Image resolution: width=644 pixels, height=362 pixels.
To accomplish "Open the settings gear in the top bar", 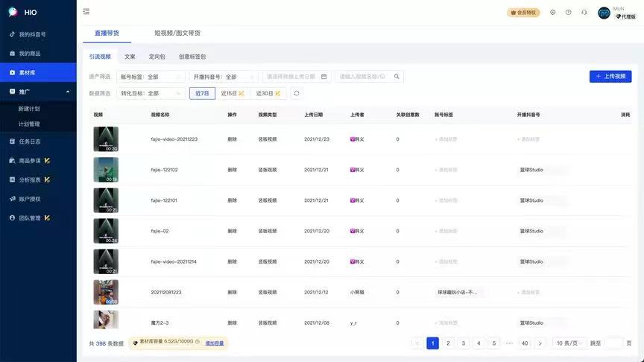I will 553,13.
